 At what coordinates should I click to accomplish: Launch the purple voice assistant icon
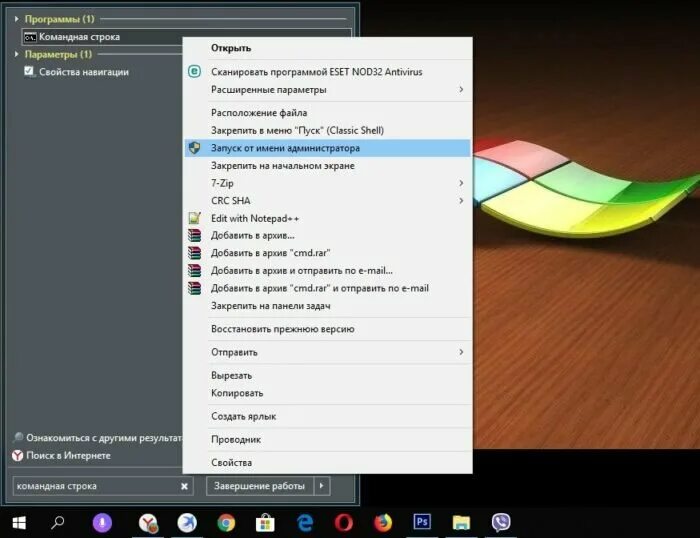(x=102, y=522)
